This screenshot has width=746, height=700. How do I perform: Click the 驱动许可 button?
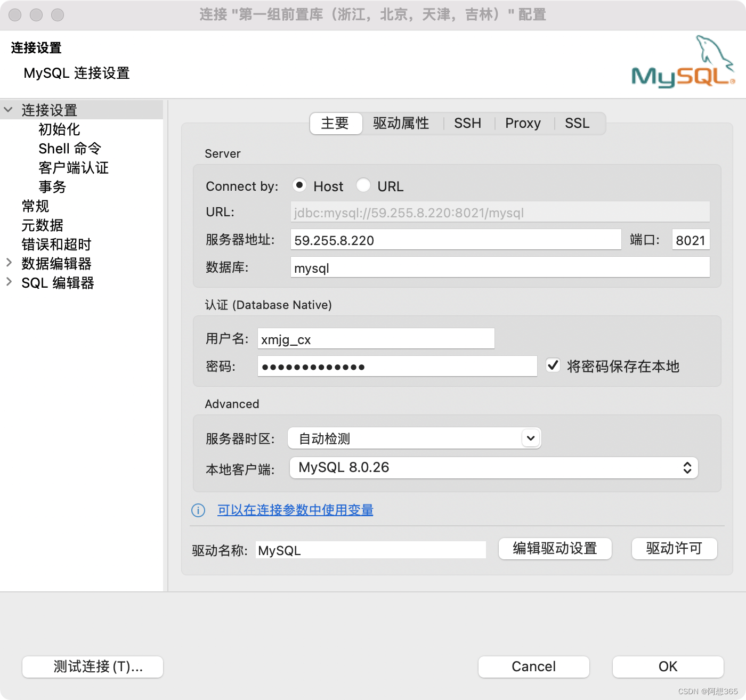(x=674, y=549)
